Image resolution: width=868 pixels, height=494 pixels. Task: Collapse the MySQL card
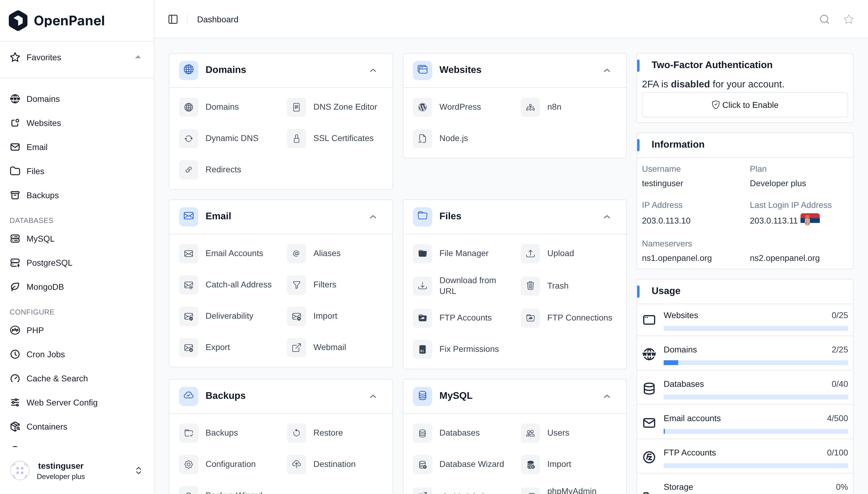click(x=607, y=396)
